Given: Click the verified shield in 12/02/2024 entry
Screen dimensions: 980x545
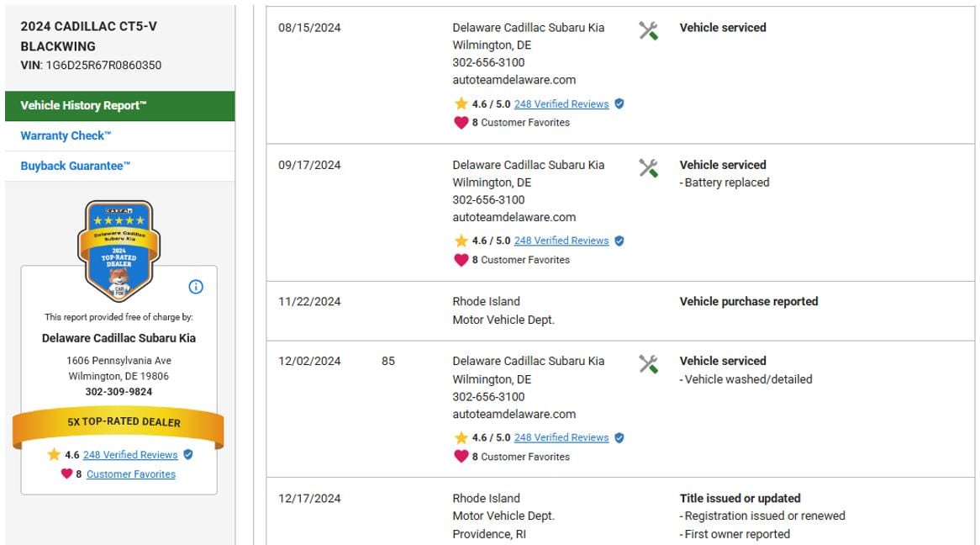Looking at the screenshot, I should tap(619, 437).
